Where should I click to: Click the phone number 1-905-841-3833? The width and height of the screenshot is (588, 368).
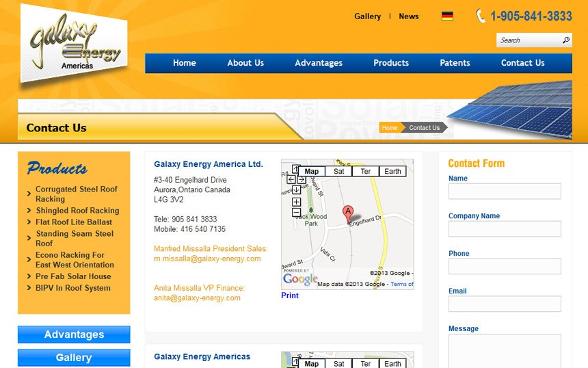(x=531, y=16)
